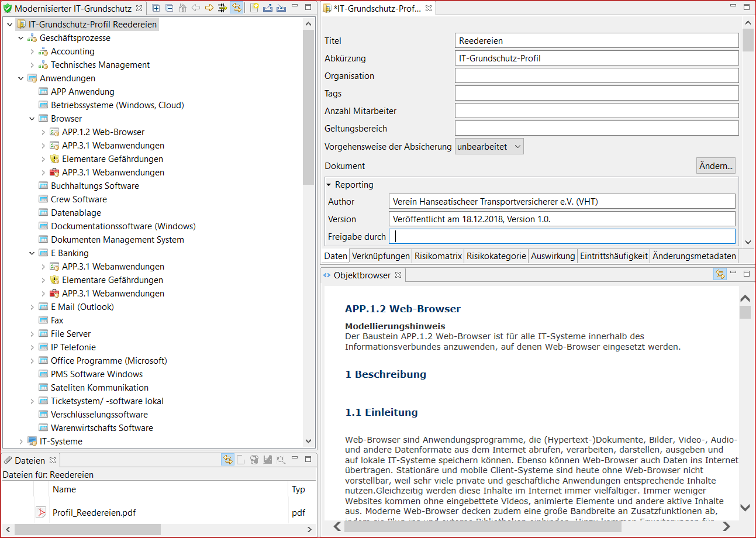Click the tree panel vertical scrollbar thumb
The width and height of the screenshot is (756, 538).
point(309,107)
